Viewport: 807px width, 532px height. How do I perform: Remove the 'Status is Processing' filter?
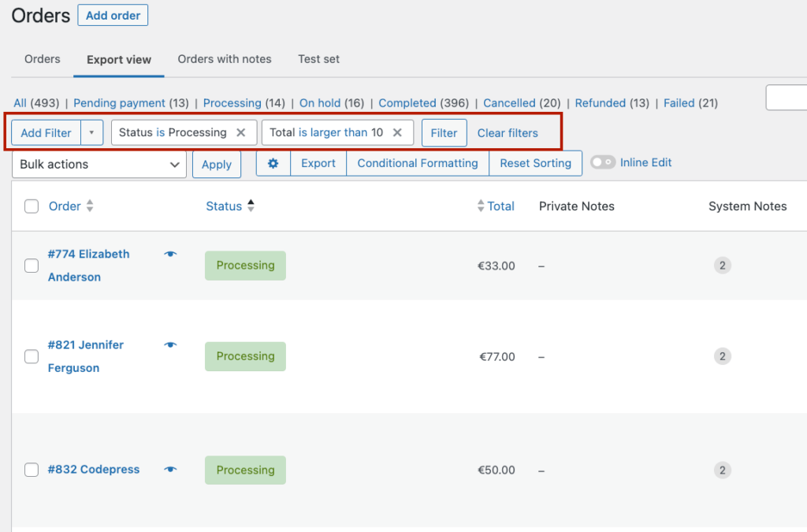point(242,132)
